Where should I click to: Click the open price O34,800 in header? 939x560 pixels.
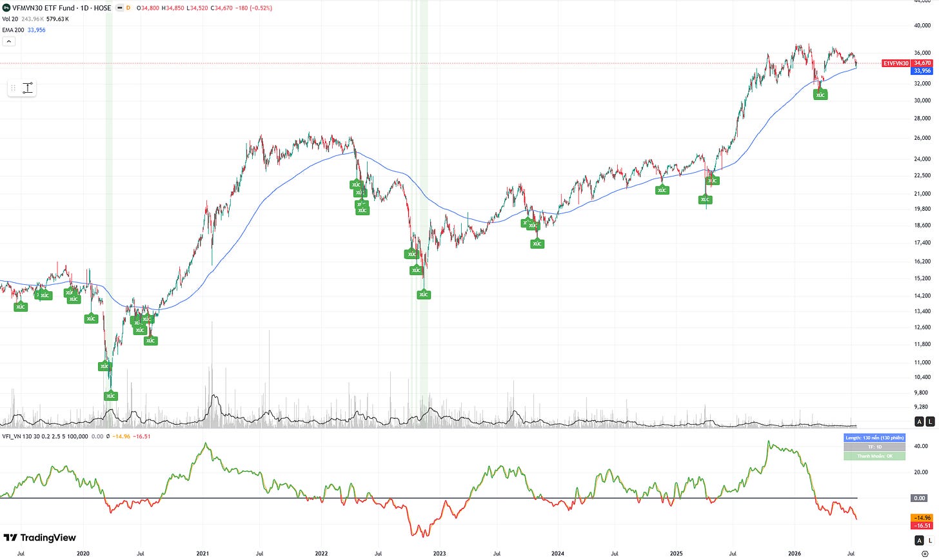click(148, 8)
